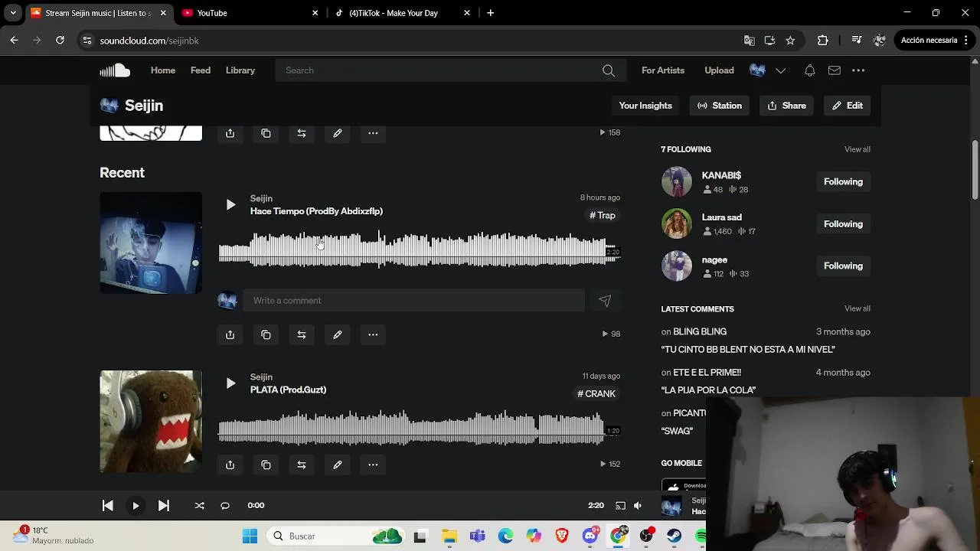Open more options for Hace Tiempo track

[x=373, y=334]
